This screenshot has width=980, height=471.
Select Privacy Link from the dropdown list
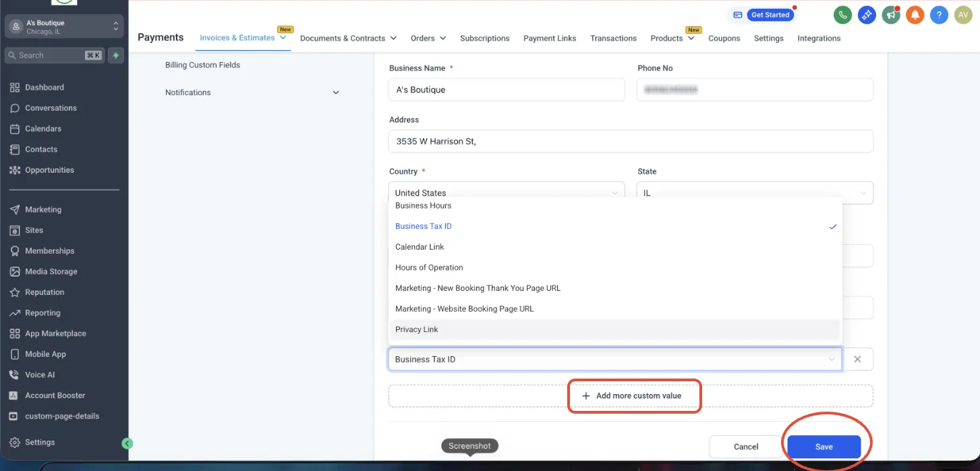coord(615,329)
